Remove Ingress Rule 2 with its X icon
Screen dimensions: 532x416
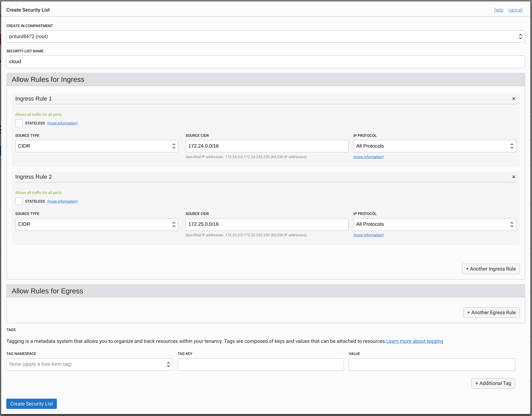(x=514, y=177)
